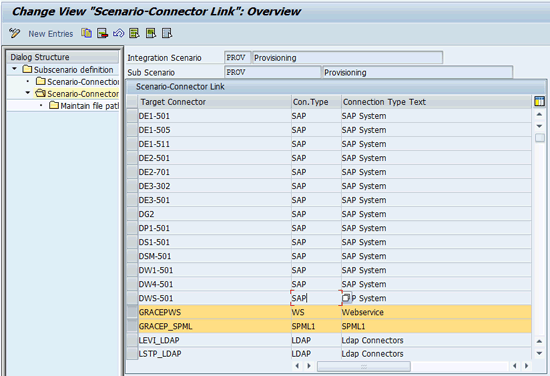Image resolution: width=550 pixels, height=376 pixels.
Task: Open the Scenario-Connection folder in tree
Action: [78, 82]
